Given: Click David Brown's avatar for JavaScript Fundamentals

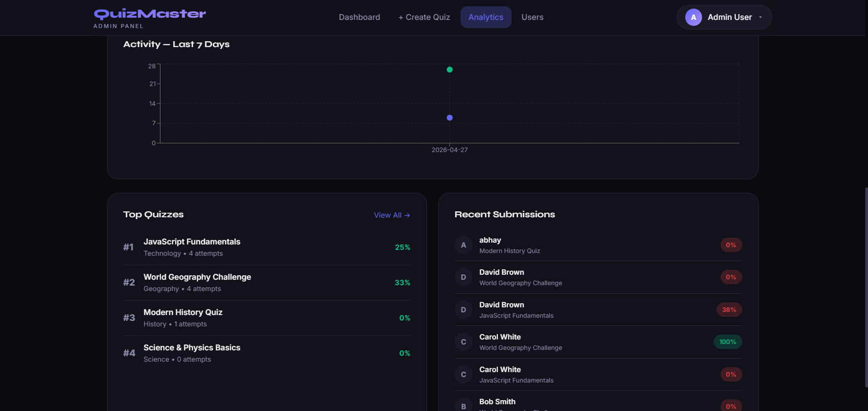Looking at the screenshot, I should [463, 310].
